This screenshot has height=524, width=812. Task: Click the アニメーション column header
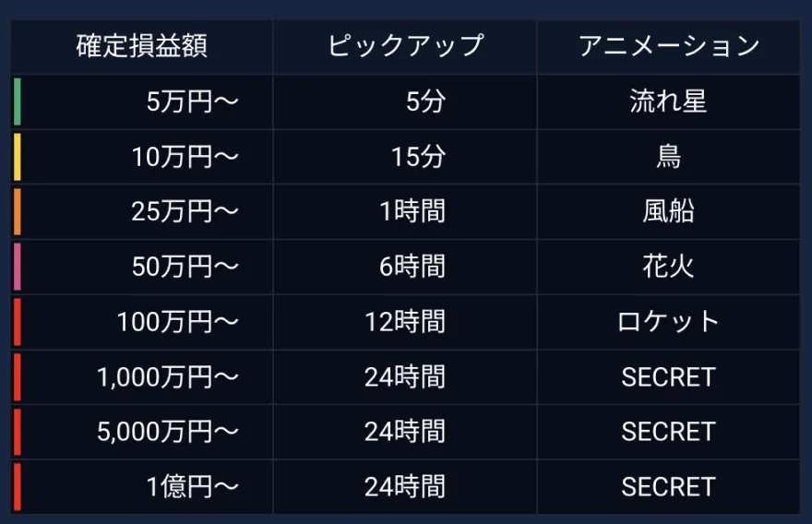pos(669,46)
